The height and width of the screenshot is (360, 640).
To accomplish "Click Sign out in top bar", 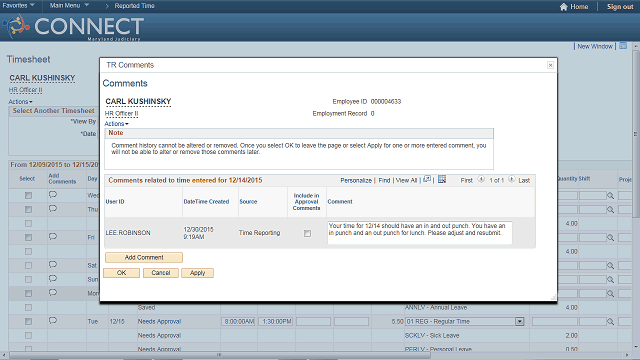I will coord(620,7).
